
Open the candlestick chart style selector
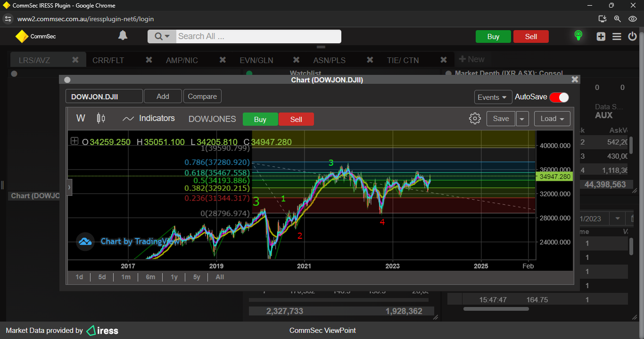point(101,118)
